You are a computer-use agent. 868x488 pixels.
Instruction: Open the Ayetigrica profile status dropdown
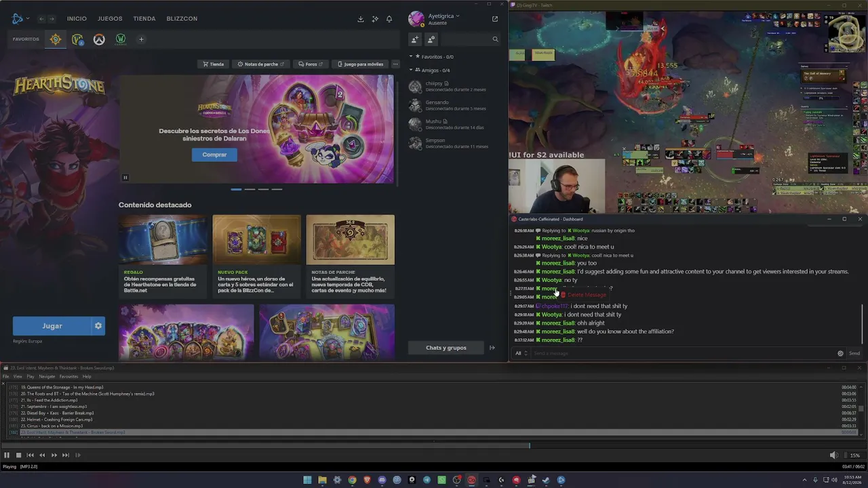point(443,16)
